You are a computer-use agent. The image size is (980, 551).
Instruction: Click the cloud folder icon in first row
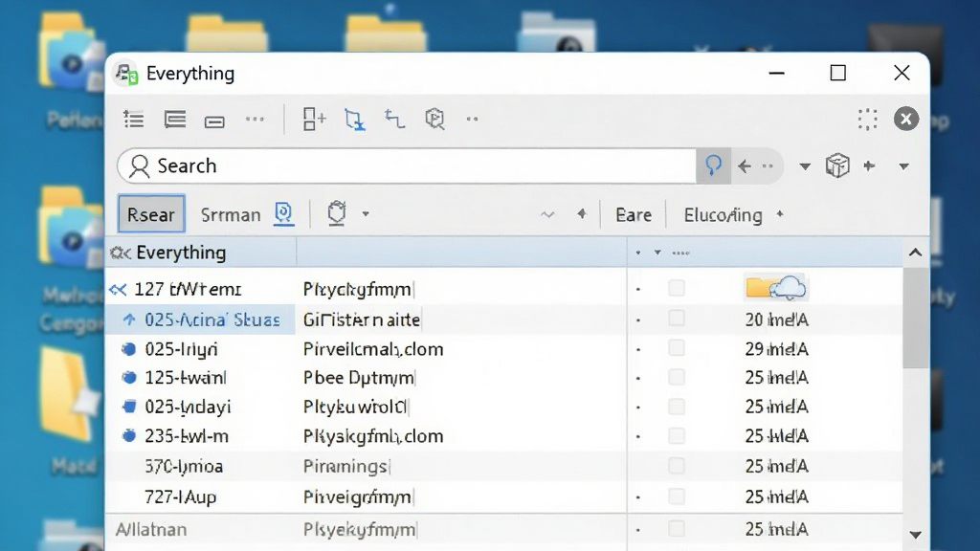pyautogui.click(x=775, y=287)
